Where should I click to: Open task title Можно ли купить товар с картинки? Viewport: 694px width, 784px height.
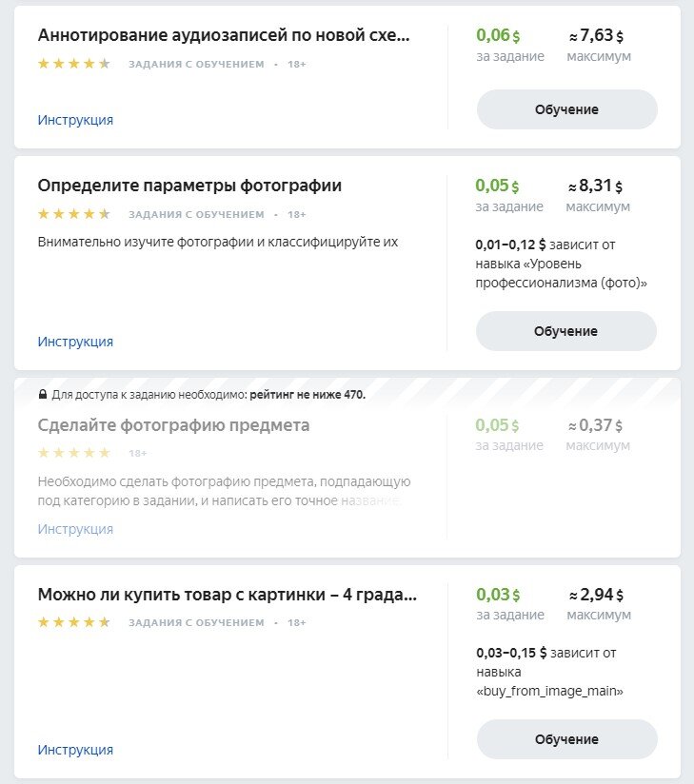click(x=228, y=595)
